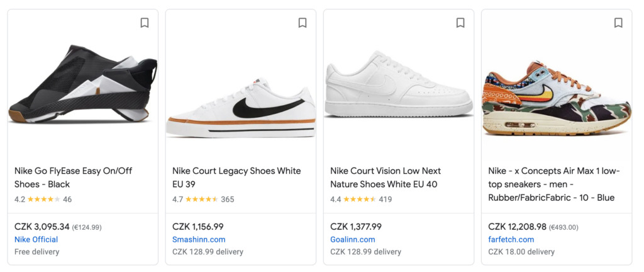Open the farfetch.com seller link
This screenshot has height=272, width=644.
click(511, 239)
